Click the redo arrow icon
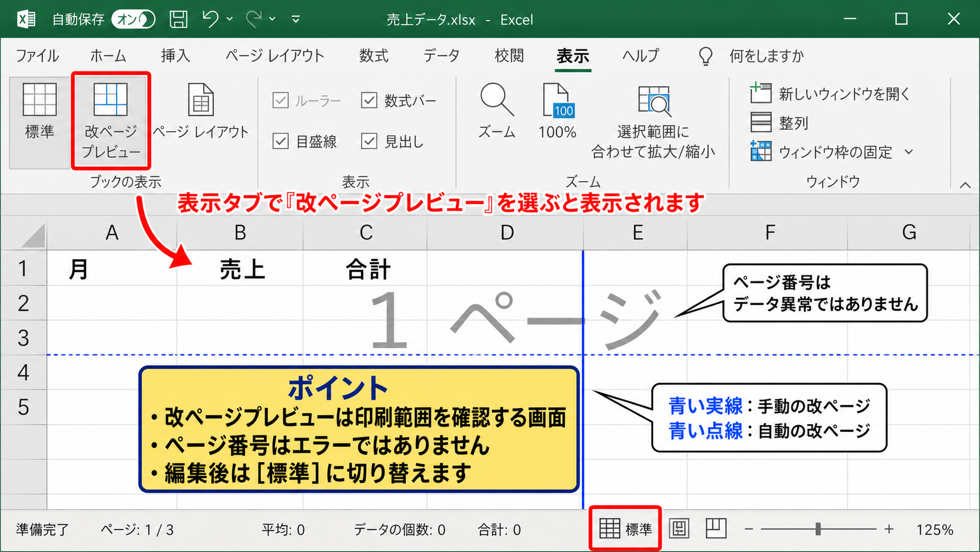The height and width of the screenshot is (552, 980). (x=254, y=19)
